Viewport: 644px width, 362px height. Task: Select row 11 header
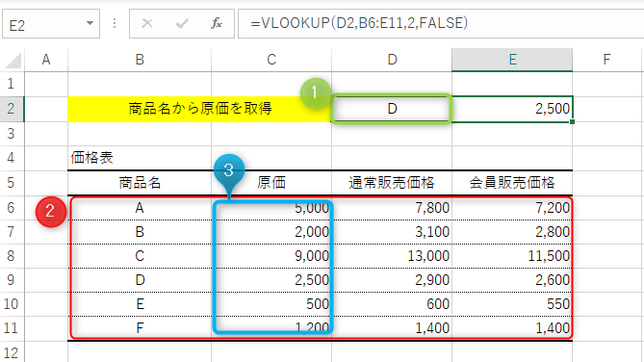pos(12,328)
